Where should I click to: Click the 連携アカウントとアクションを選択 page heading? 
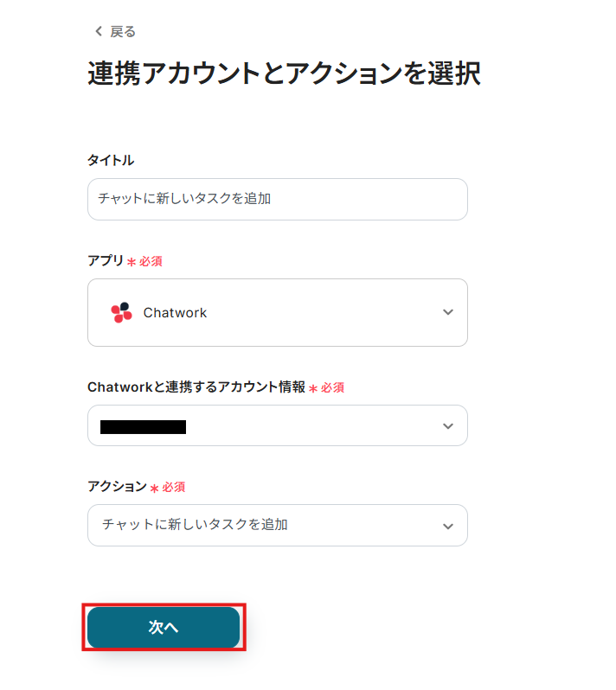click(x=284, y=74)
